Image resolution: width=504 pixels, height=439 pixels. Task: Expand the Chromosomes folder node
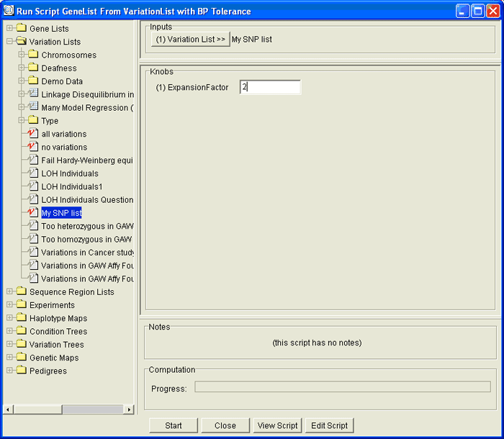[22, 55]
